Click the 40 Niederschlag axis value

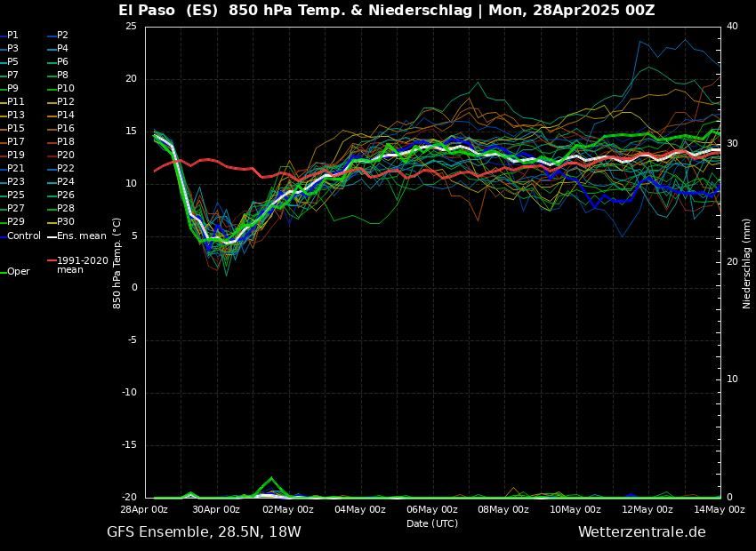[732, 26]
